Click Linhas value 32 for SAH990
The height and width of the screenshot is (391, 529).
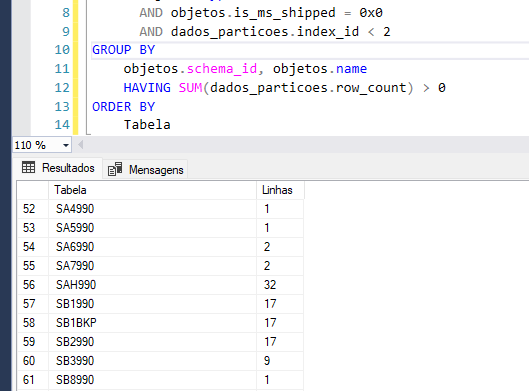click(280, 285)
